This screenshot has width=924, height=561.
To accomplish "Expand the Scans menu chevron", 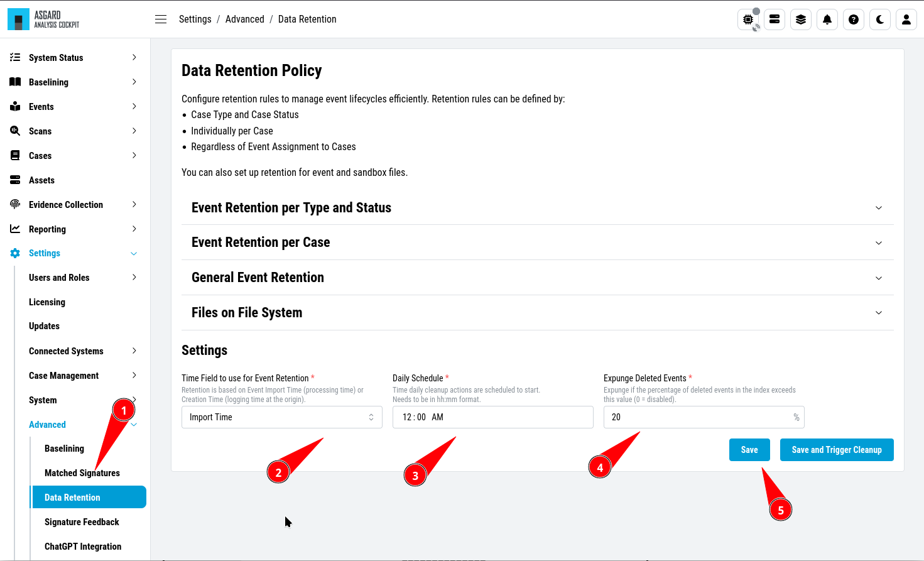I will [134, 131].
